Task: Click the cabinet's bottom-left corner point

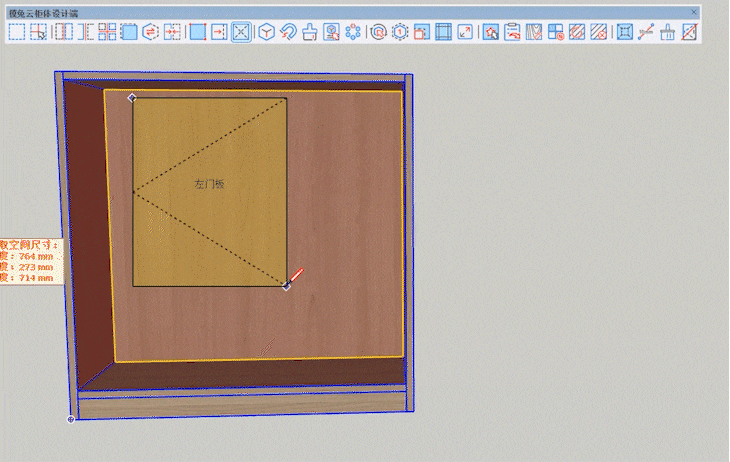Action: click(71, 419)
